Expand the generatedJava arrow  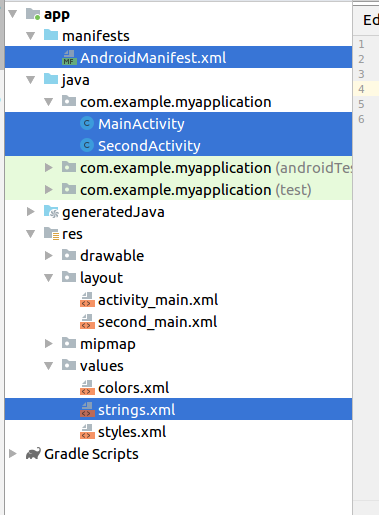(31, 212)
